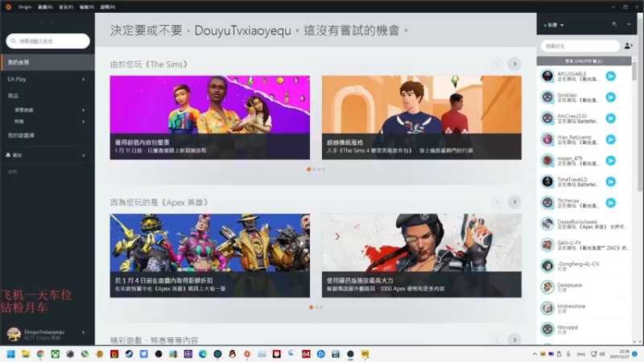Join APLUSVABLE's game with the blue arrow

pos(611,76)
